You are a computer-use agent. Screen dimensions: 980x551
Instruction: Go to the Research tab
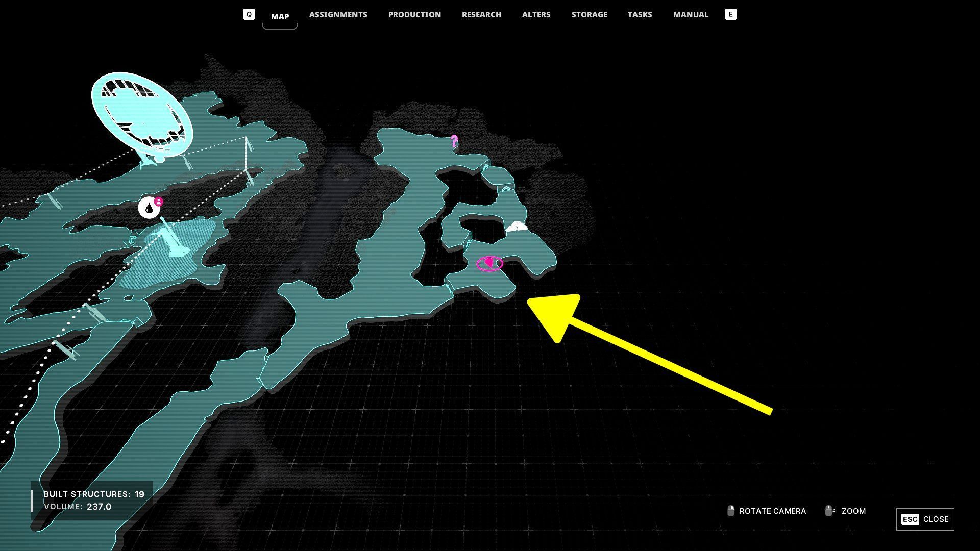coord(481,15)
